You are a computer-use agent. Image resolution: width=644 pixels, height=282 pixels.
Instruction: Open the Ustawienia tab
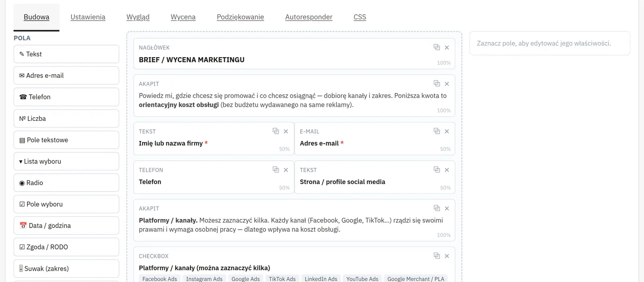tap(88, 17)
